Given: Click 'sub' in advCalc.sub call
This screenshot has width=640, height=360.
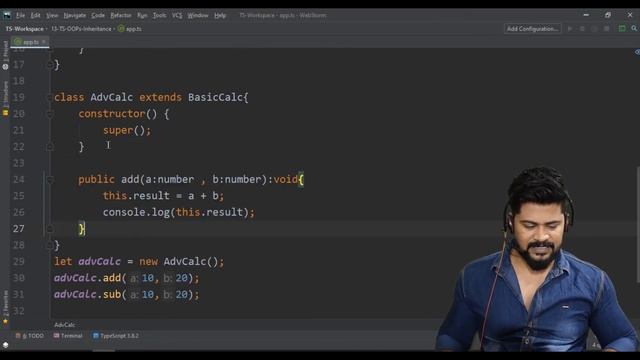Looking at the screenshot, I should tap(112, 294).
